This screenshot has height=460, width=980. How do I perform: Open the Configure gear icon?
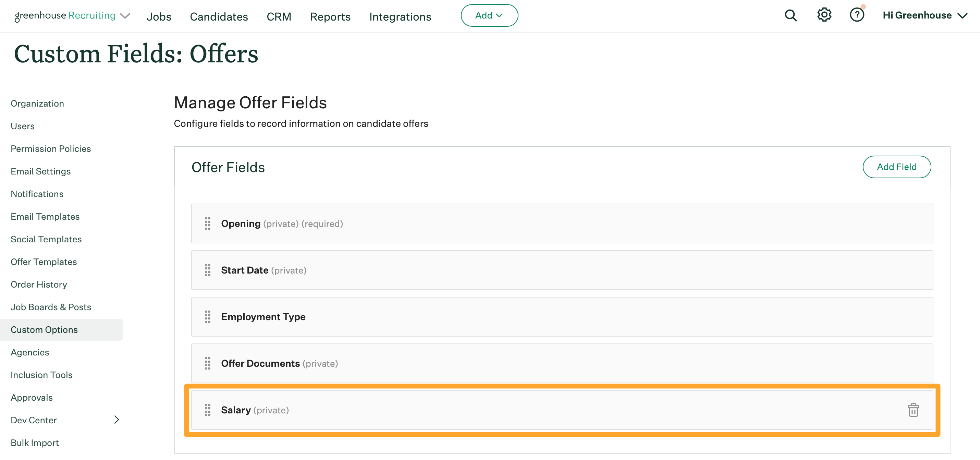[824, 15]
